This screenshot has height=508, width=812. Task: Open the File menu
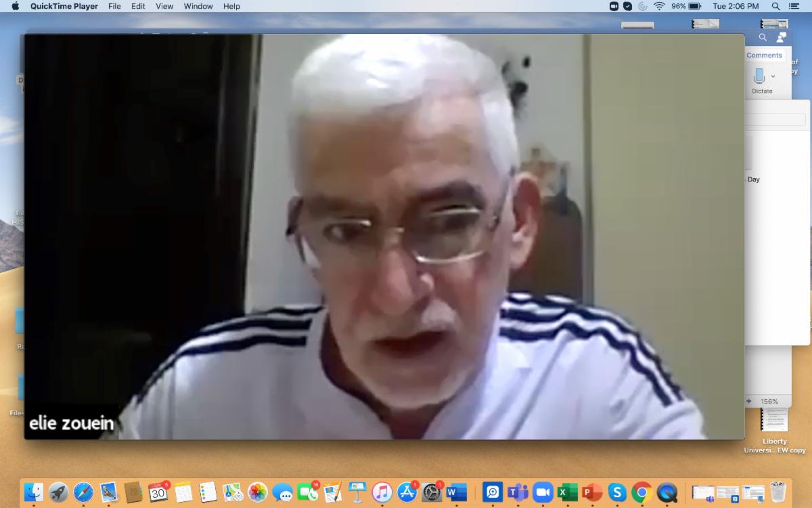(x=114, y=6)
